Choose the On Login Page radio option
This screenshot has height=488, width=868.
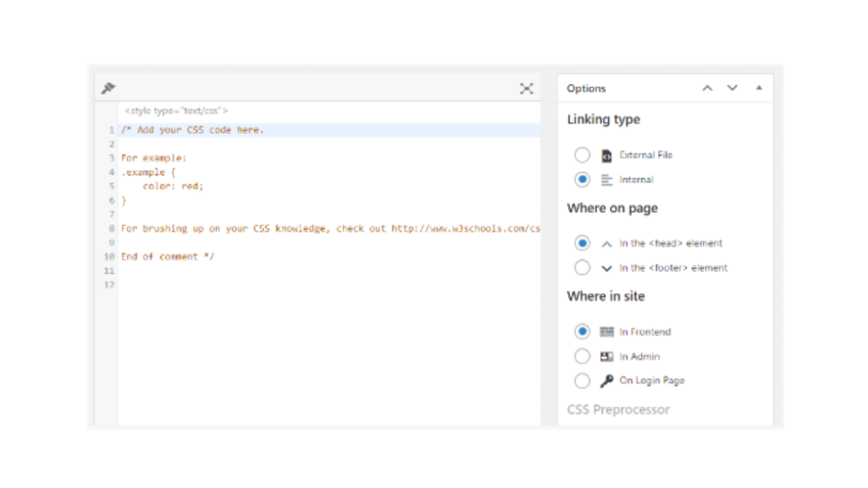581,380
